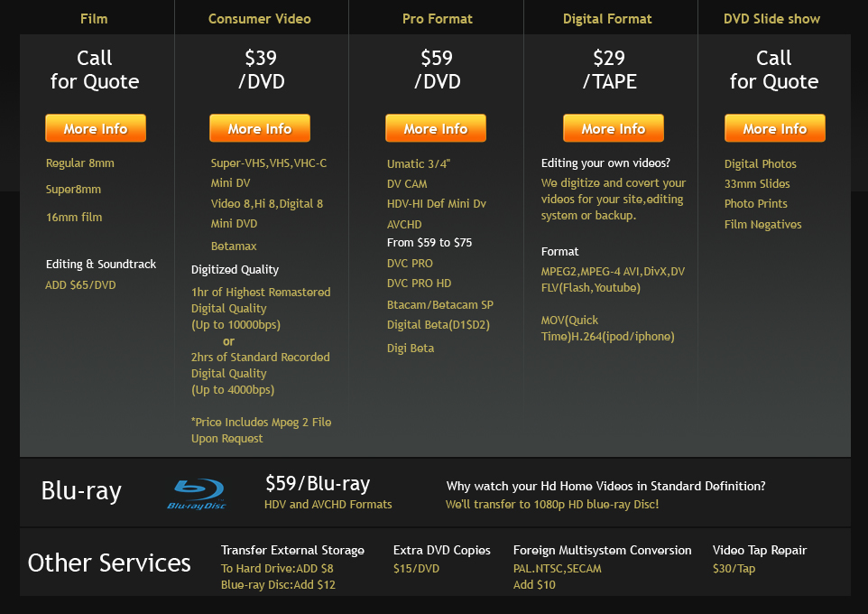This screenshot has height=614, width=868.
Task: Select the Consumer Video tab header
Action: tap(260, 18)
